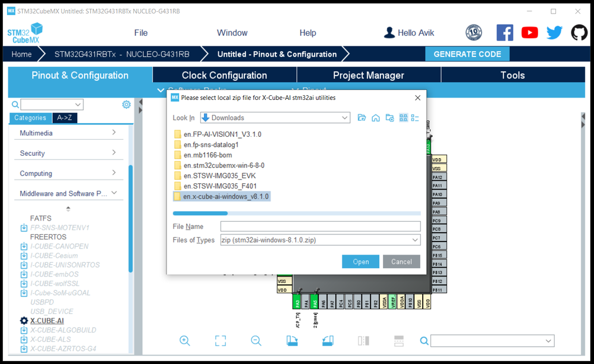594x364 pixels.
Task: Zoom out of the chip pinout view
Action: [x=256, y=341]
